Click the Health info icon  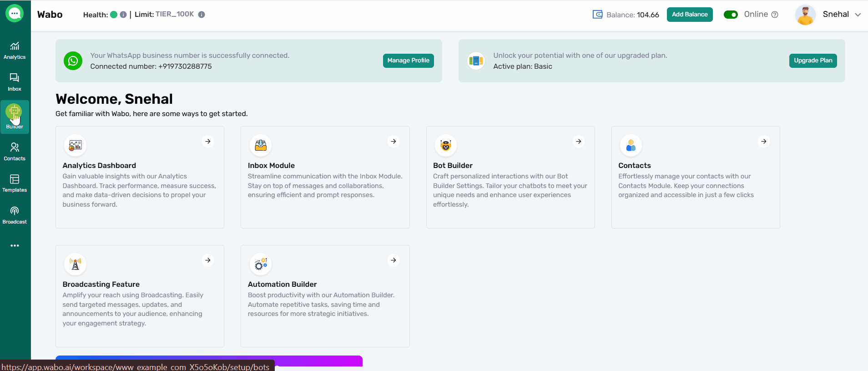[123, 15]
